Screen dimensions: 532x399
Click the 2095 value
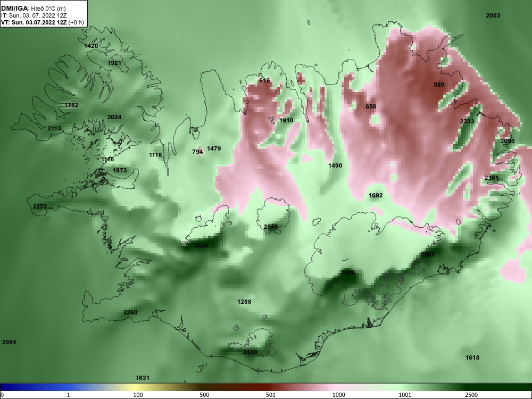pyautogui.click(x=508, y=141)
